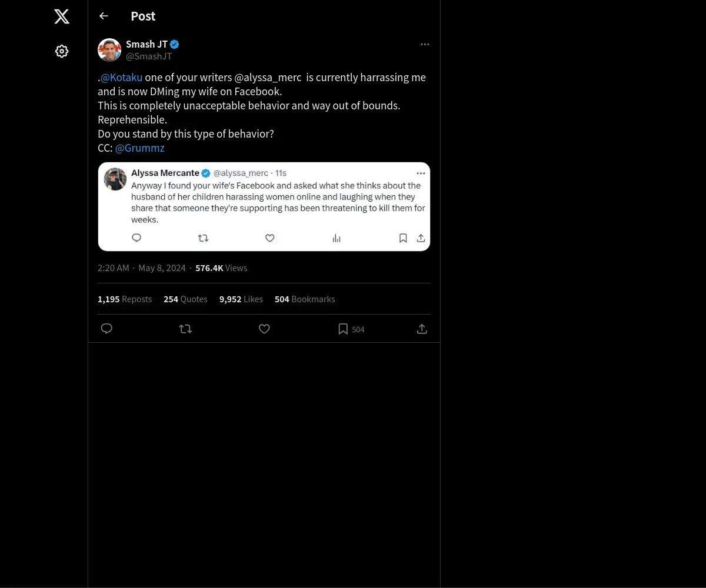Open the quoted Alyssa Mercante tweet
Image resolution: width=706 pixels, height=588 pixels.
pyautogui.click(x=277, y=202)
